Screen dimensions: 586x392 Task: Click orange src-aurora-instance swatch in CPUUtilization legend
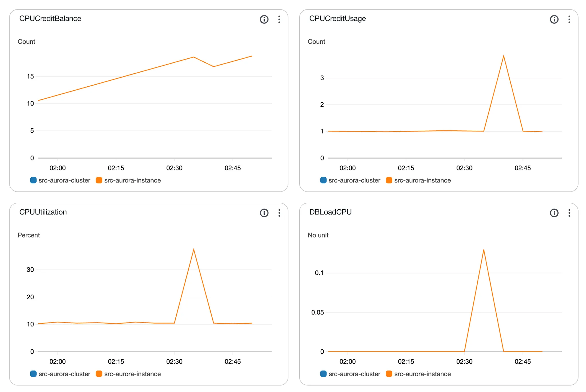(99, 374)
